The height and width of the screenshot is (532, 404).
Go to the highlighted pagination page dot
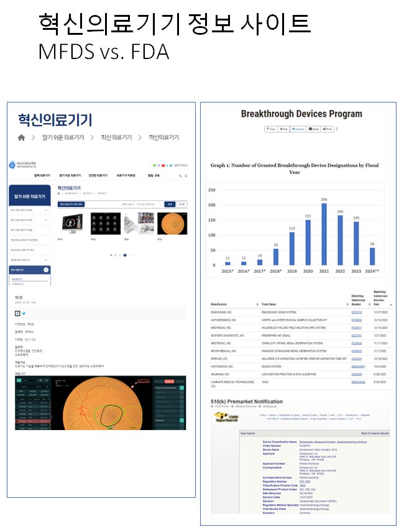(x=125, y=255)
